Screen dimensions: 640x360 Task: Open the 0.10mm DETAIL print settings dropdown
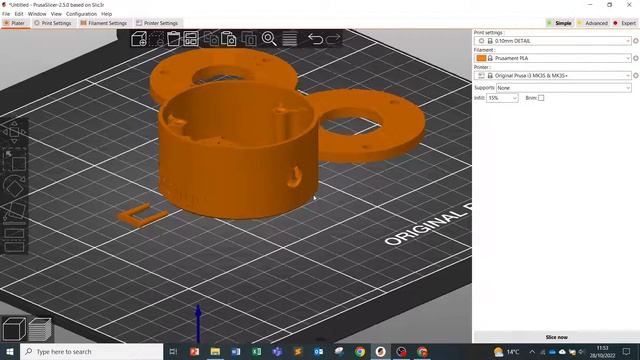(553, 41)
